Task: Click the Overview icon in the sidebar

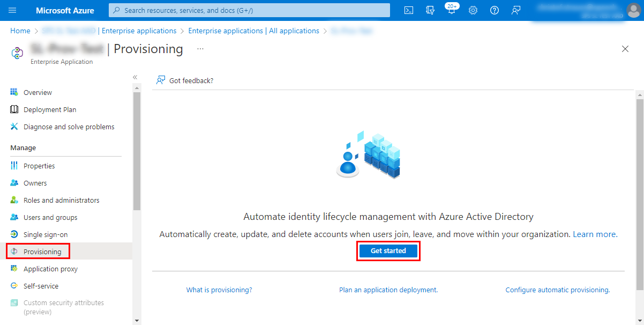Action: (x=14, y=92)
